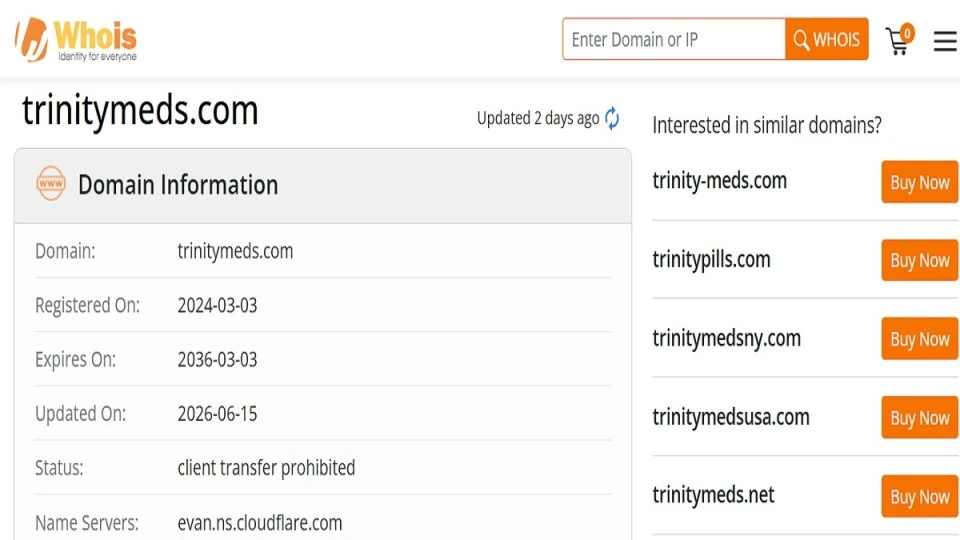The height and width of the screenshot is (540, 960).
Task: Buy Now for trinitymeds.net
Action: pyautogui.click(x=920, y=496)
